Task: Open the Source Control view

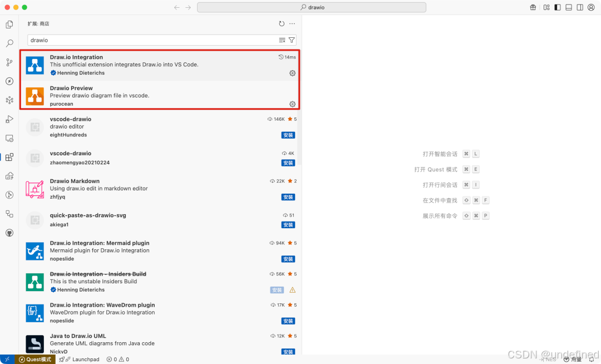Action: pyautogui.click(x=9, y=62)
